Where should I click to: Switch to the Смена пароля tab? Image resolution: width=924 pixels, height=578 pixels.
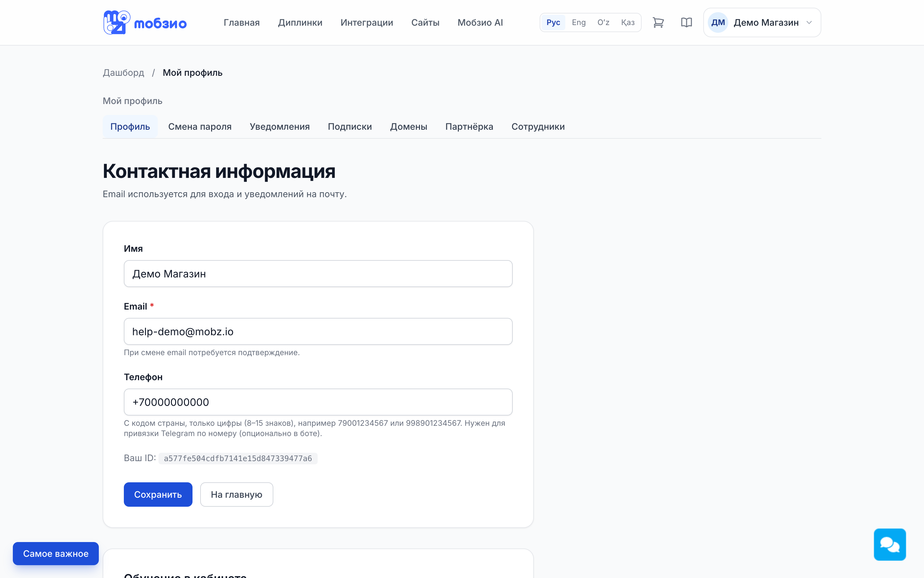point(200,127)
